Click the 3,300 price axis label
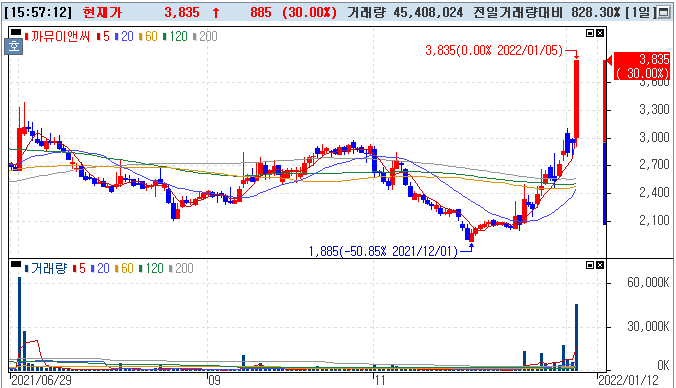This screenshot has height=388, width=676. [654, 110]
